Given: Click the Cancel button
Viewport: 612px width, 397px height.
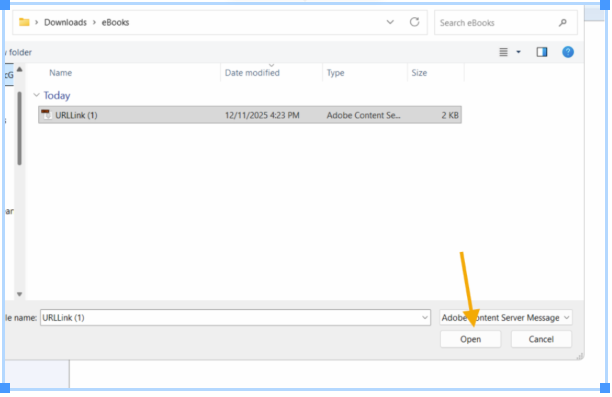Looking at the screenshot, I should click(541, 339).
